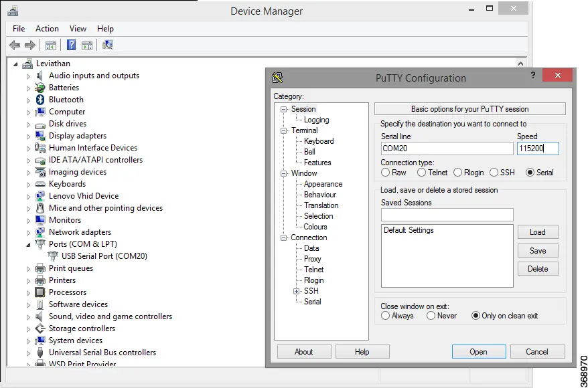Expand the Network adapters node
This screenshot has height=388, width=588.
[x=29, y=233]
